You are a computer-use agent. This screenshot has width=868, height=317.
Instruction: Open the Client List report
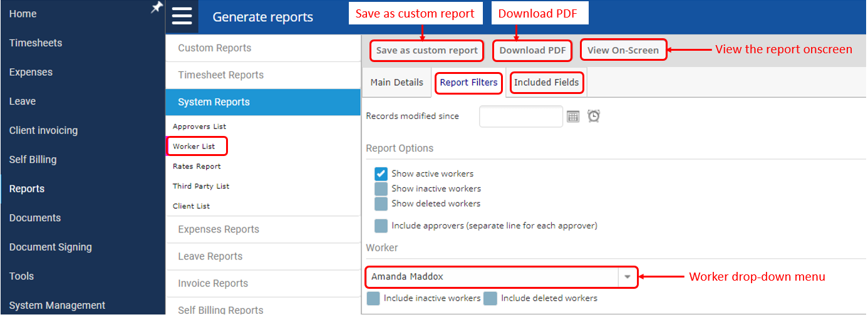pos(191,206)
